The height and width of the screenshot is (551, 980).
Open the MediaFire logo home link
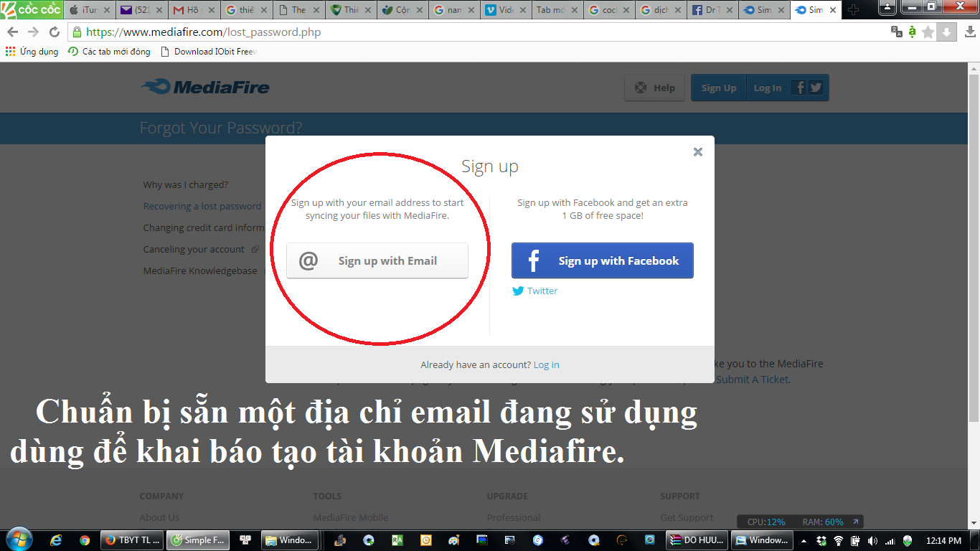pyautogui.click(x=205, y=88)
